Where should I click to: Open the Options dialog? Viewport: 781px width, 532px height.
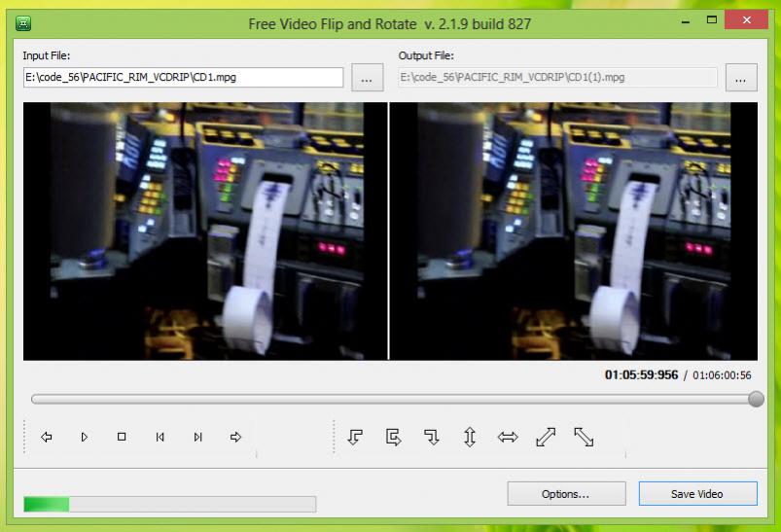click(x=566, y=494)
